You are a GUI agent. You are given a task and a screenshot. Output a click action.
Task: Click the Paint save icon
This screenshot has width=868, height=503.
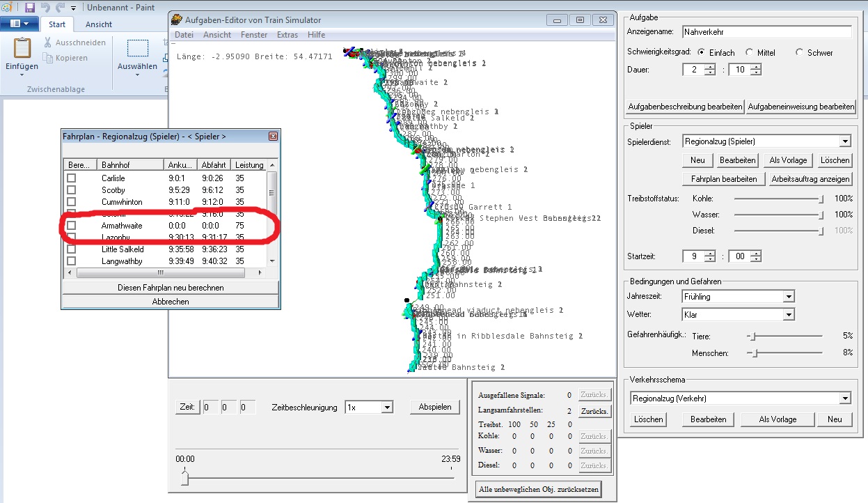30,8
